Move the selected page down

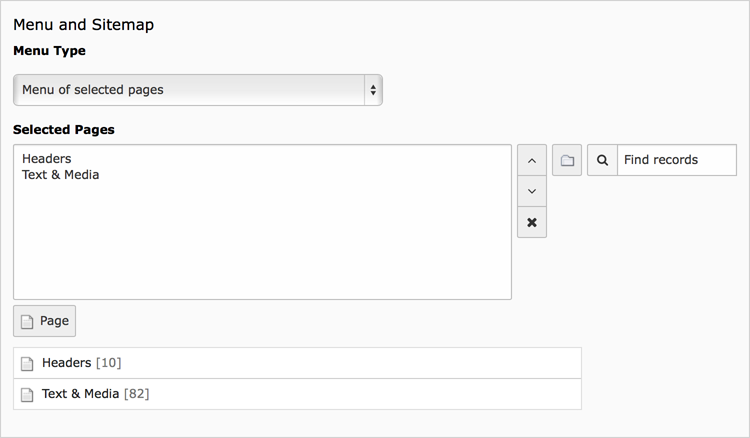coord(531,191)
